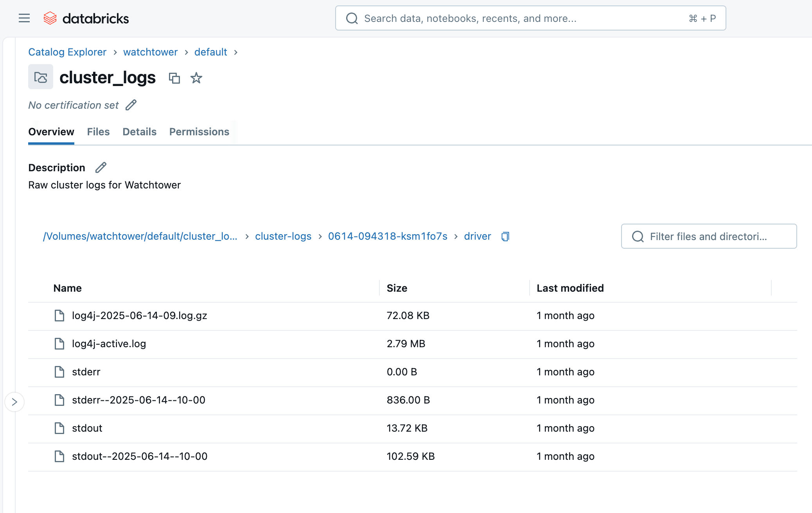Click the search magnifier in the top bar
Viewport: 812px width, 513px height.
[x=352, y=18]
